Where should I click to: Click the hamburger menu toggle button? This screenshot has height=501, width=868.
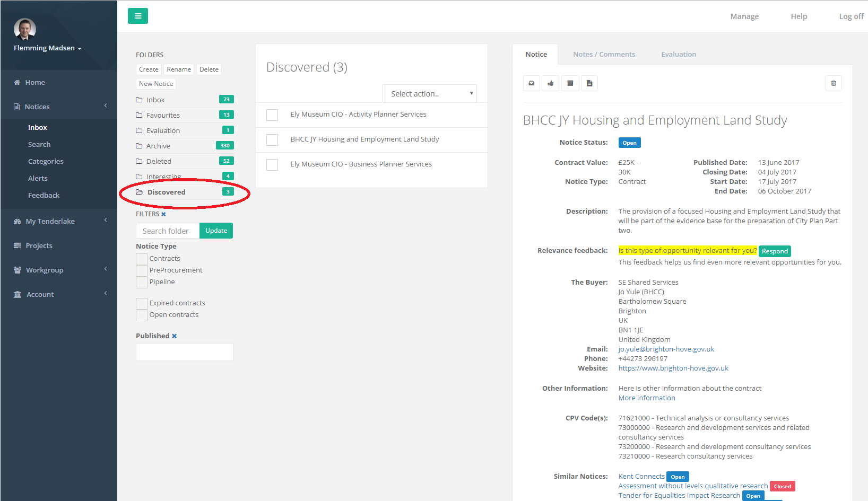pos(137,16)
